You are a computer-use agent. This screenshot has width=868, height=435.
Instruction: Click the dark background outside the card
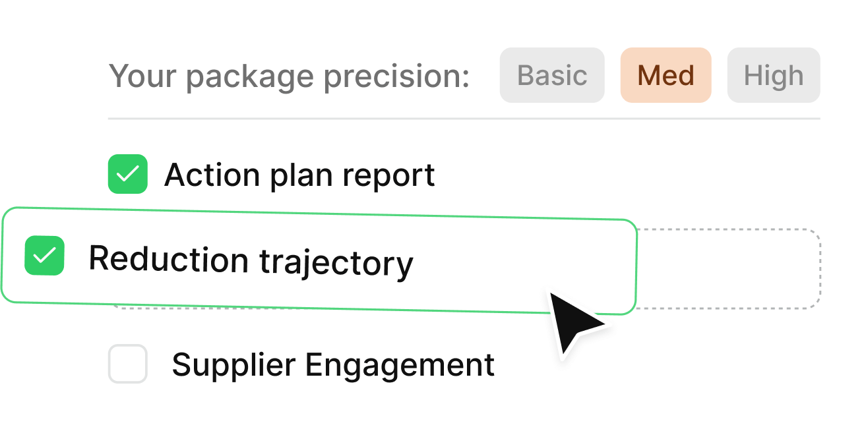tap(26, 99)
